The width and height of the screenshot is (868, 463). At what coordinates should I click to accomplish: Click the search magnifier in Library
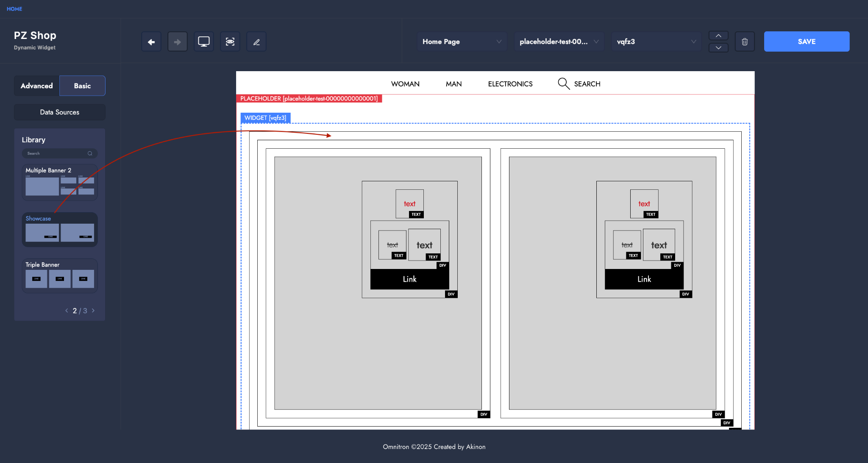(90, 154)
